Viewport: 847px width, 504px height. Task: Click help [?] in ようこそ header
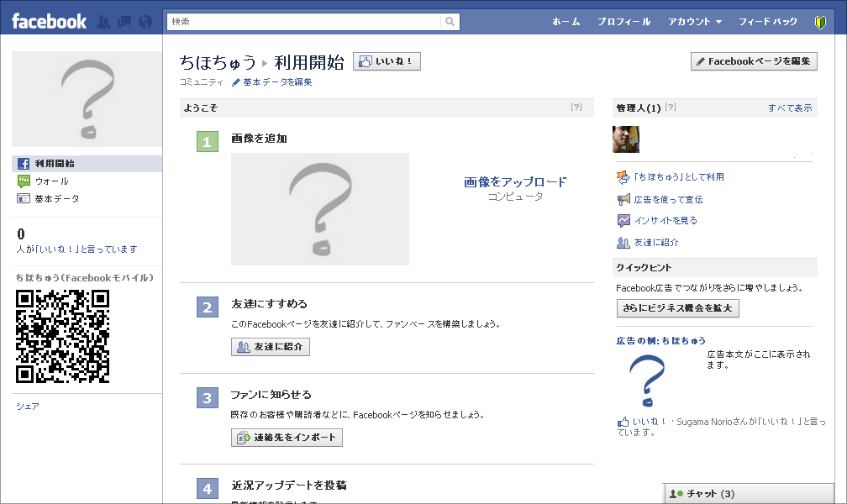pyautogui.click(x=576, y=107)
